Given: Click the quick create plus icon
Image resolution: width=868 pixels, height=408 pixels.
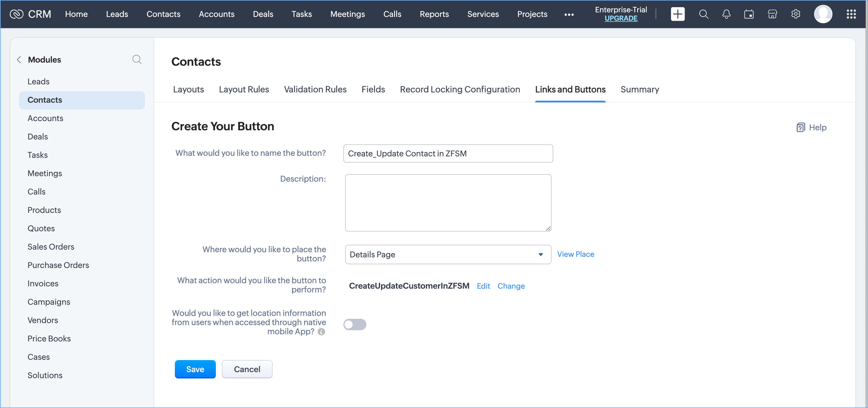Looking at the screenshot, I should 677,14.
